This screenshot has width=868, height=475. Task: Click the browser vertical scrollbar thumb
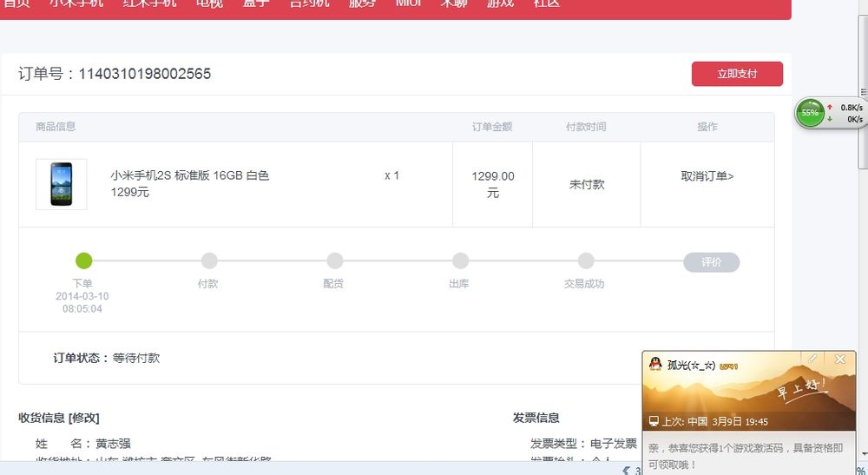point(863,92)
